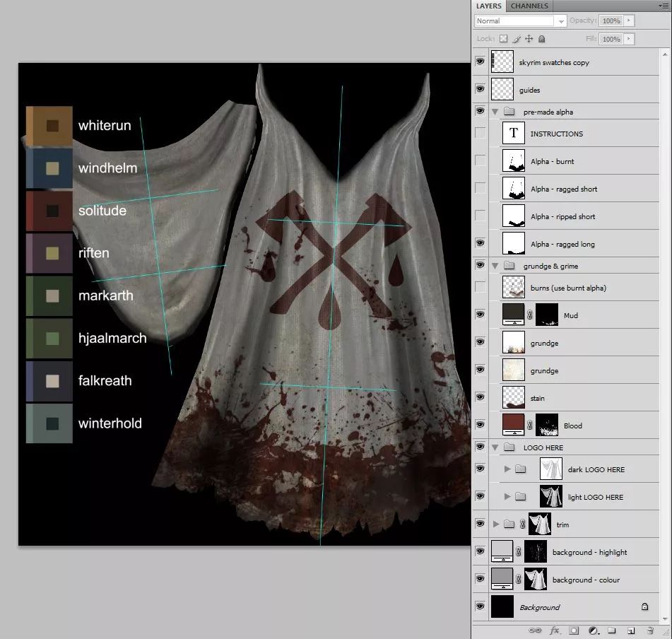
Task: Click the upper grundge layer thumbnail
Action: [514, 342]
